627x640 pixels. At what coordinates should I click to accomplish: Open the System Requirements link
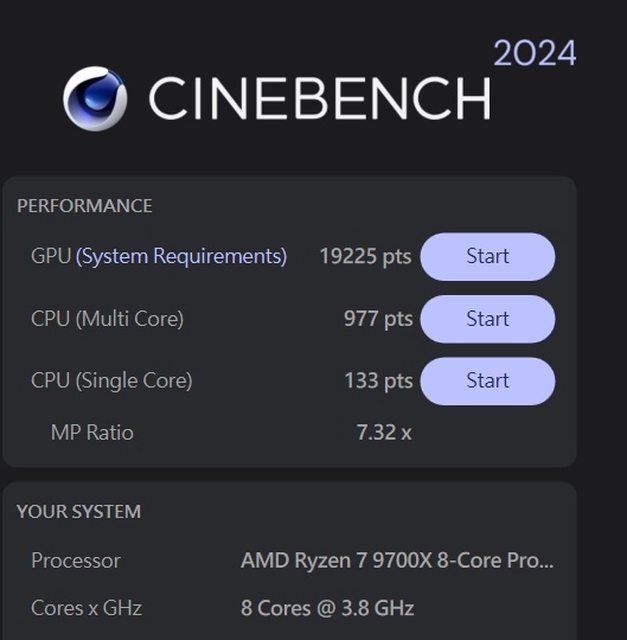tap(182, 257)
